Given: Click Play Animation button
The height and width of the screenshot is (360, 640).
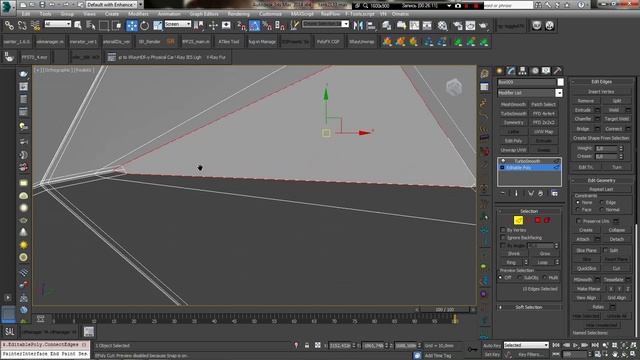Looking at the screenshot, I should (x=576, y=345).
